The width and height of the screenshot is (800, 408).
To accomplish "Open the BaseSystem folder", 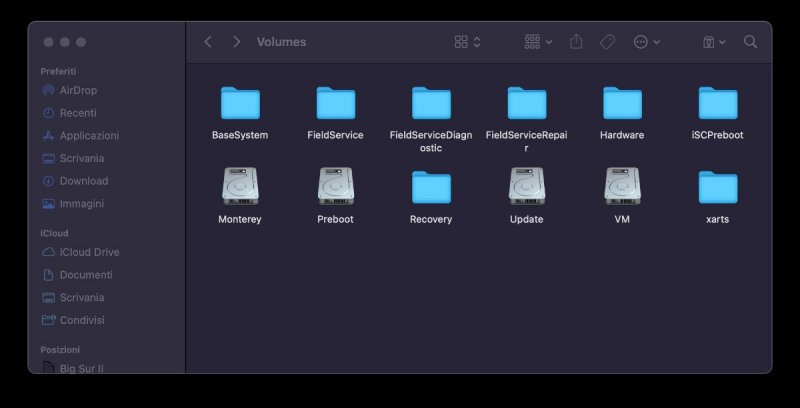I will [x=240, y=104].
